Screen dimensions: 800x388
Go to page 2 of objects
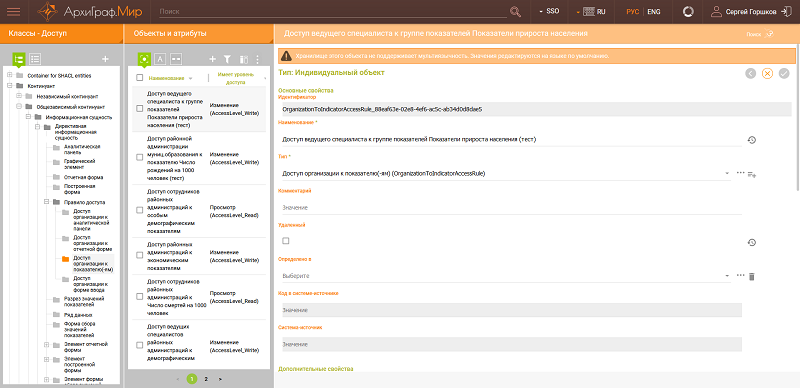pyautogui.click(x=206, y=379)
